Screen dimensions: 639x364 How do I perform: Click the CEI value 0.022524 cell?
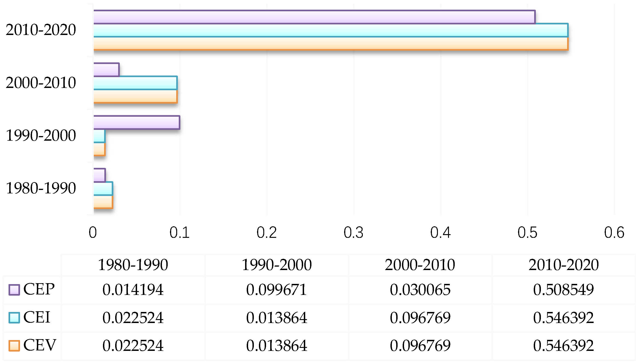point(133,318)
